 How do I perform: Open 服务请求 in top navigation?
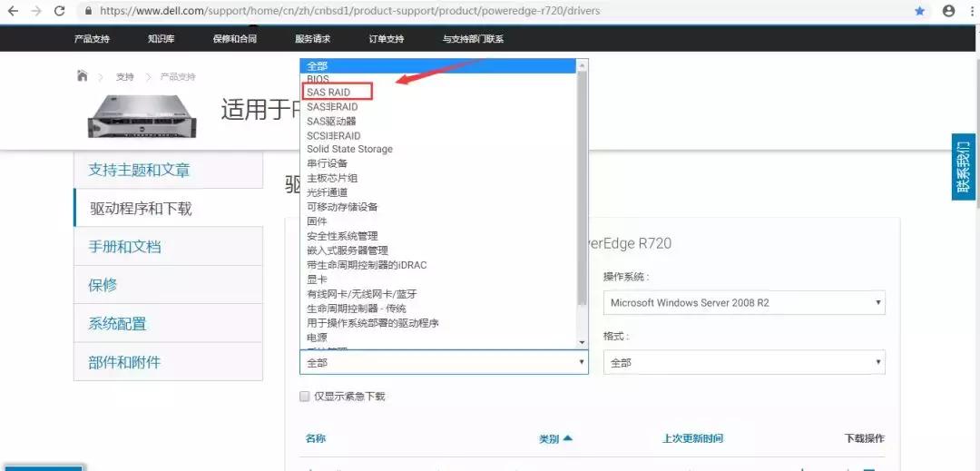point(312,39)
